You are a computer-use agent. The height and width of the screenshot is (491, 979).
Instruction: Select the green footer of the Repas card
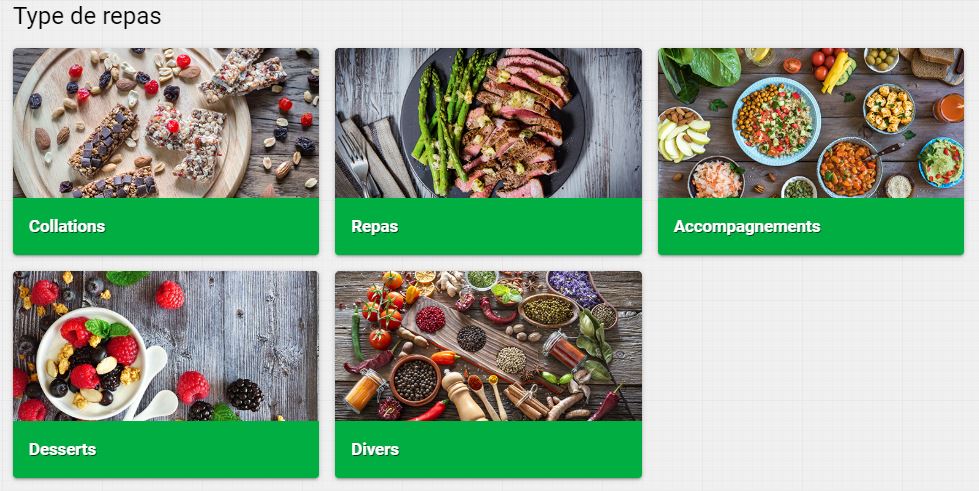point(488,226)
